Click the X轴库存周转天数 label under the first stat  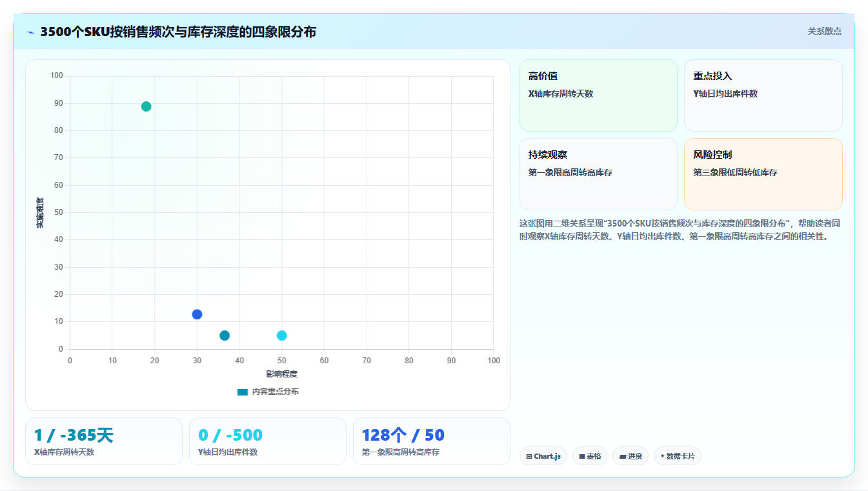pos(64,452)
